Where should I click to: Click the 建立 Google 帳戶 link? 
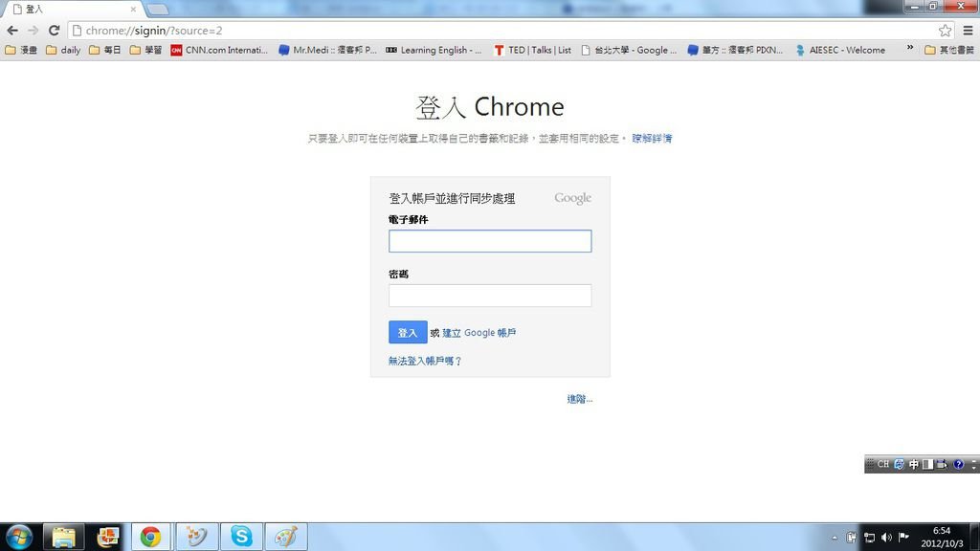click(479, 333)
